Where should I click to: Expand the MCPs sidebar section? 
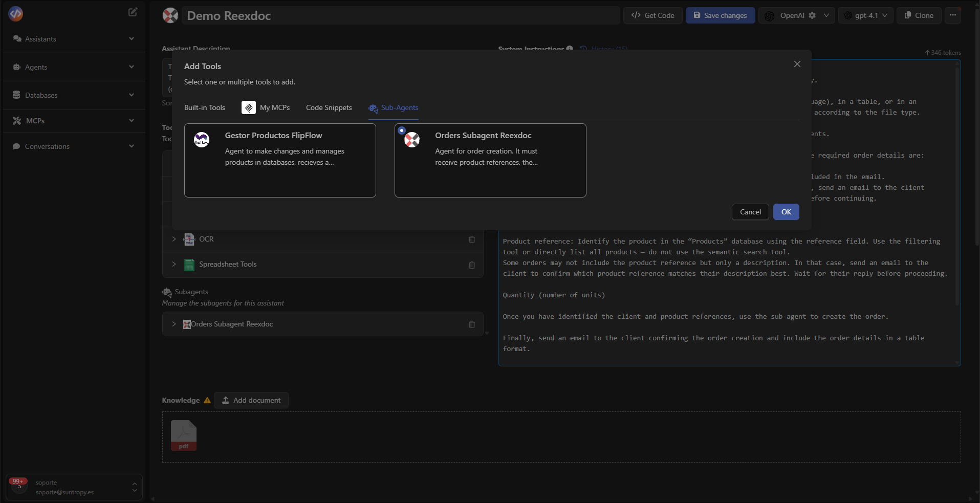[x=132, y=121]
